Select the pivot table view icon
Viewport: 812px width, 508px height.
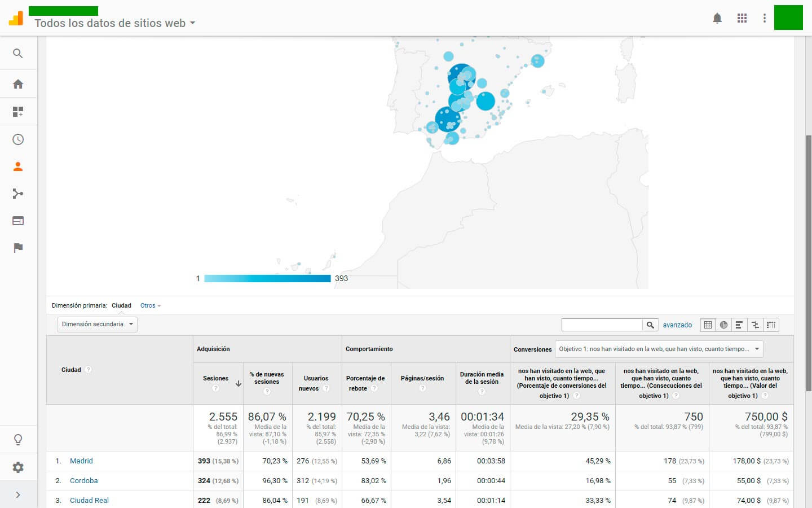point(771,325)
